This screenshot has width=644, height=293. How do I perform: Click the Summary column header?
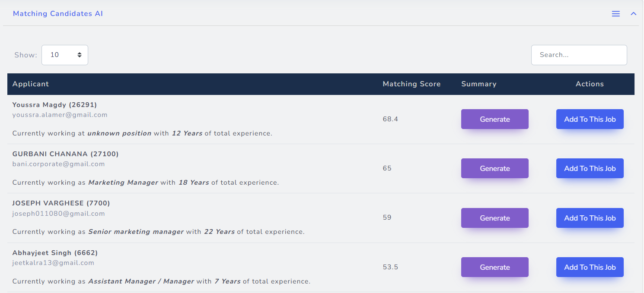(478, 84)
